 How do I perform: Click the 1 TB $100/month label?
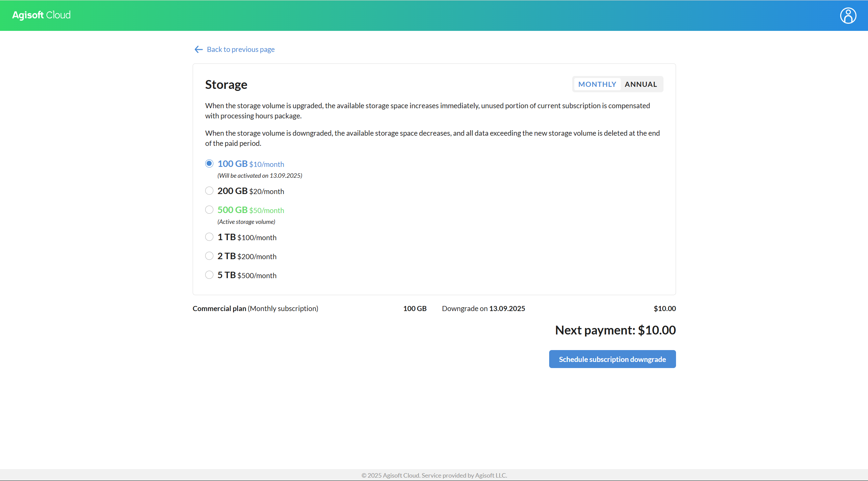point(247,237)
